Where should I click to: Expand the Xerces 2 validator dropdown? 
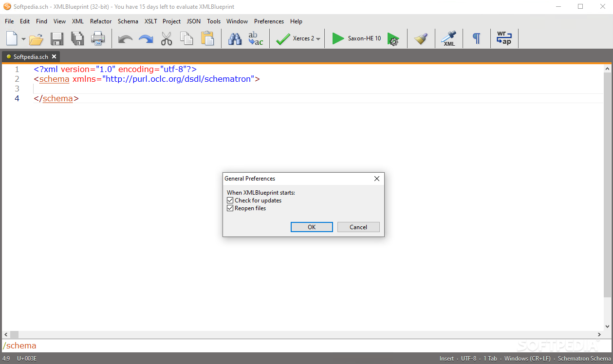[x=318, y=39]
